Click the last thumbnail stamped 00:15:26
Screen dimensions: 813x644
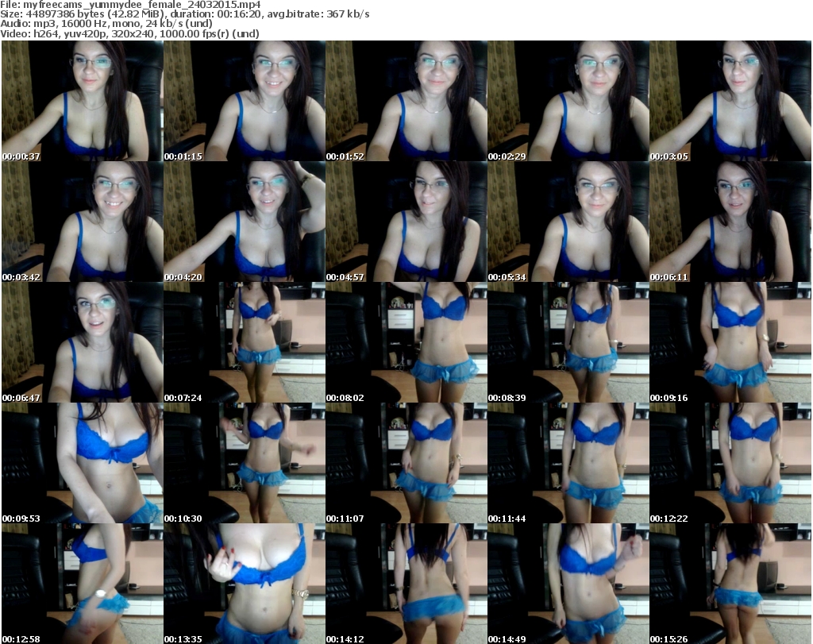pyautogui.click(x=730, y=584)
